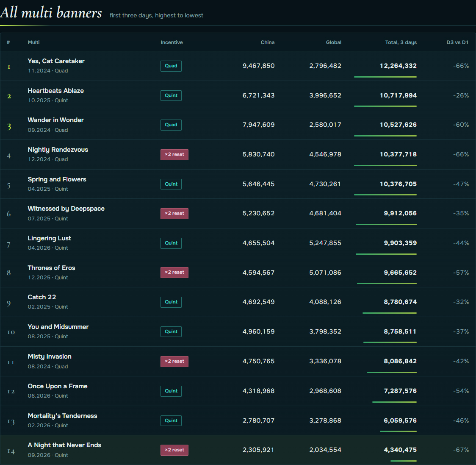Click the "Thrones of Eros" banner name
This screenshot has width=476, height=465.
pos(51,268)
